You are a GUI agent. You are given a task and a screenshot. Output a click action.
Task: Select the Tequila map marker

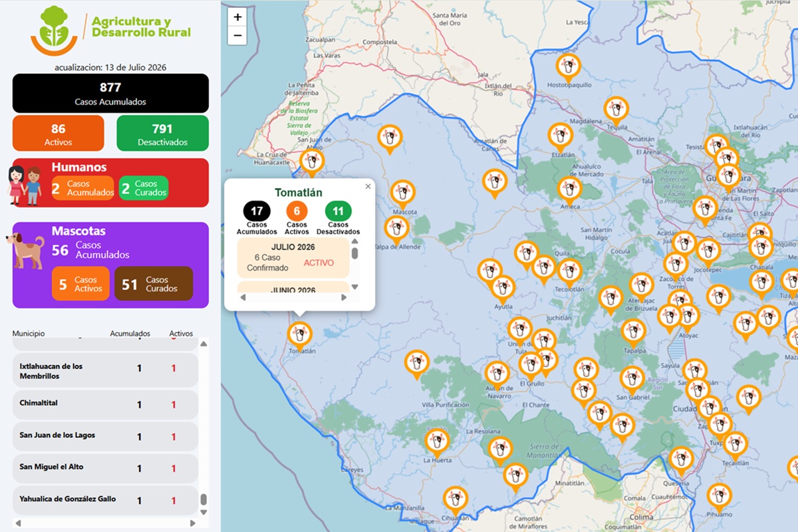[616, 110]
